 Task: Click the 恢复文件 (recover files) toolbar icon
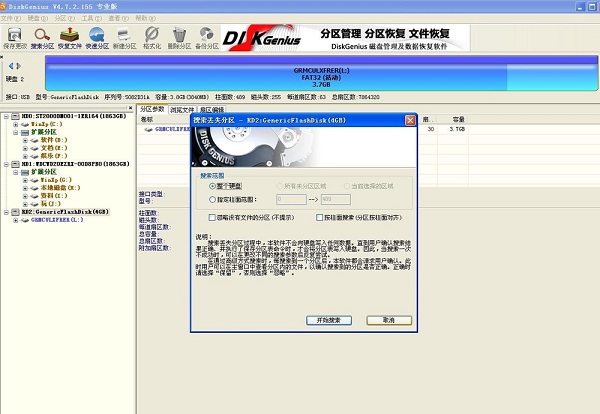(x=70, y=38)
